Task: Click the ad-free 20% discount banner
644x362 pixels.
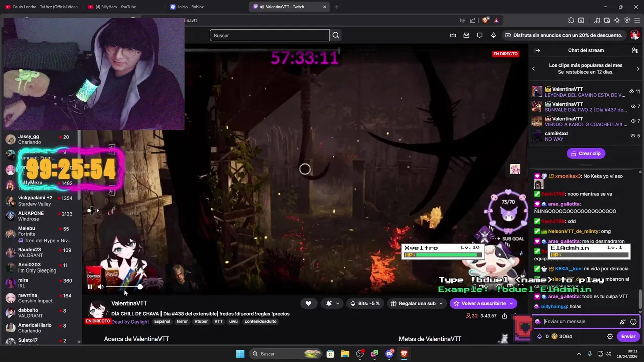Action: tap(563, 35)
